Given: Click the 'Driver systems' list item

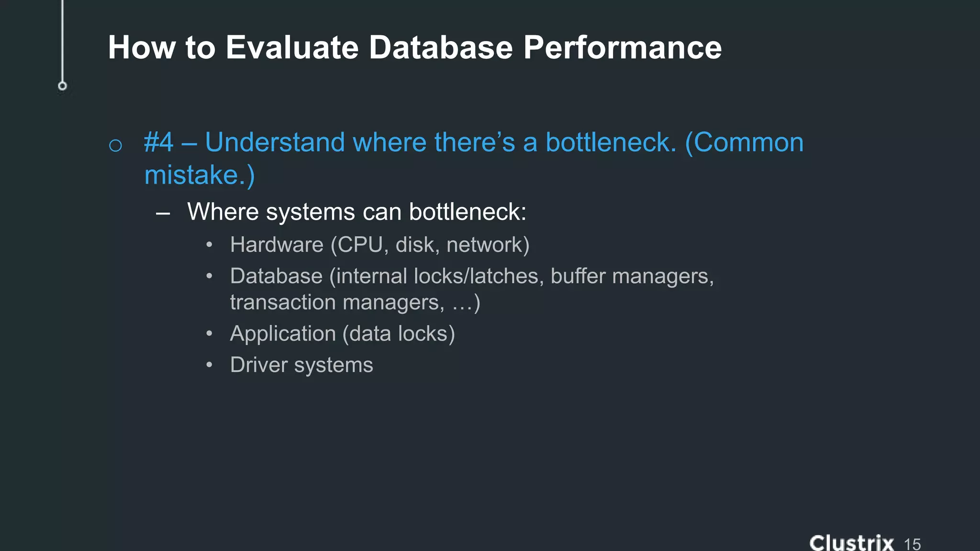Looking at the screenshot, I should point(301,365).
